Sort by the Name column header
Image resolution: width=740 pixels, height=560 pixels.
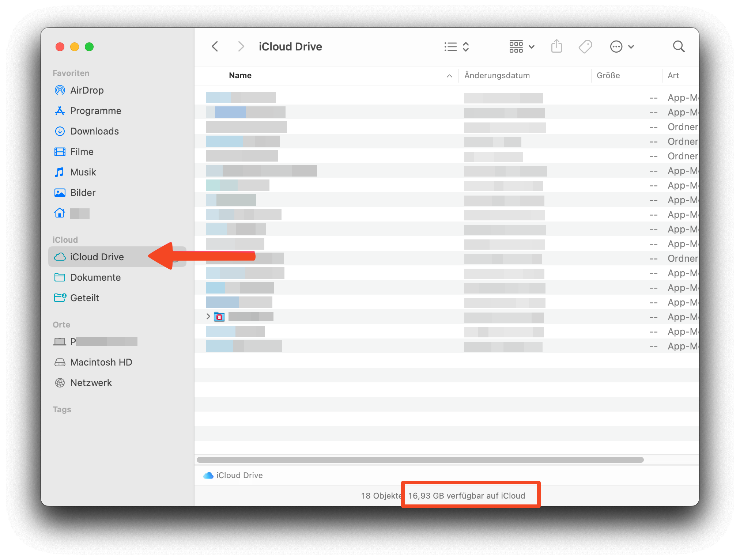coord(240,76)
